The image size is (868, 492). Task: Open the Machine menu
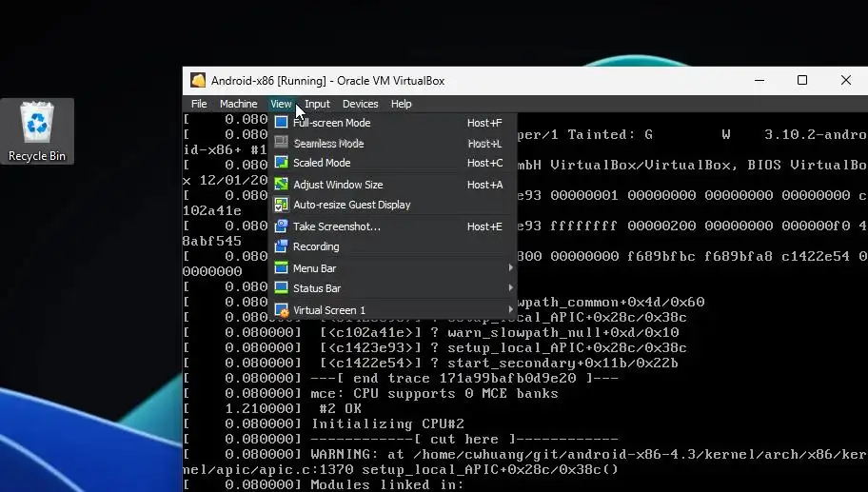coord(238,104)
